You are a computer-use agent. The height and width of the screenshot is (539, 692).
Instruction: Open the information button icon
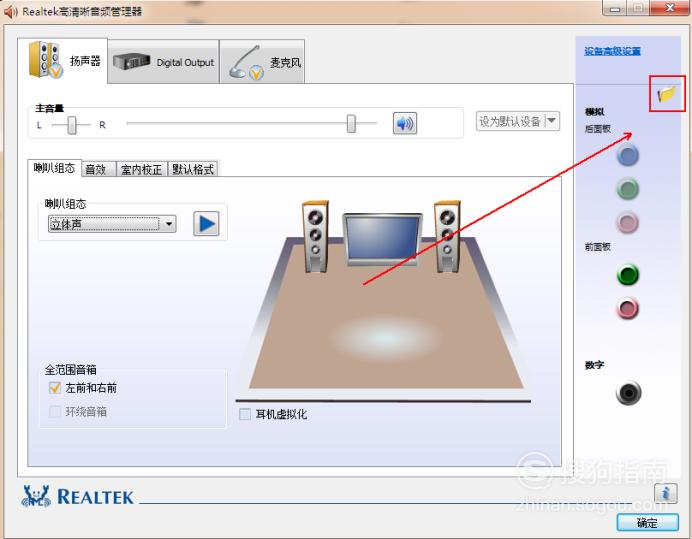click(x=666, y=493)
